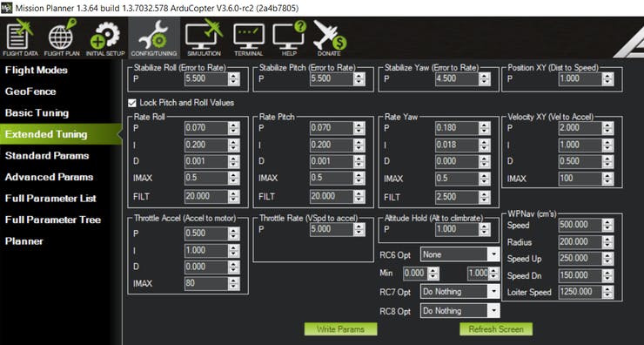This screenshot has height=345, width=644.
Task: Open the Help screen
Action: pyautogui.click(x=290, y=37)
